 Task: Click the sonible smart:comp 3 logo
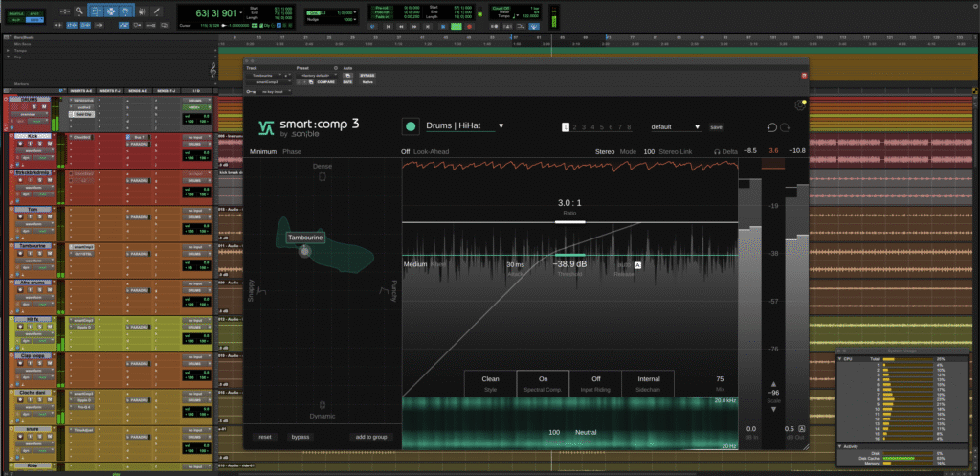pos(309,125)
